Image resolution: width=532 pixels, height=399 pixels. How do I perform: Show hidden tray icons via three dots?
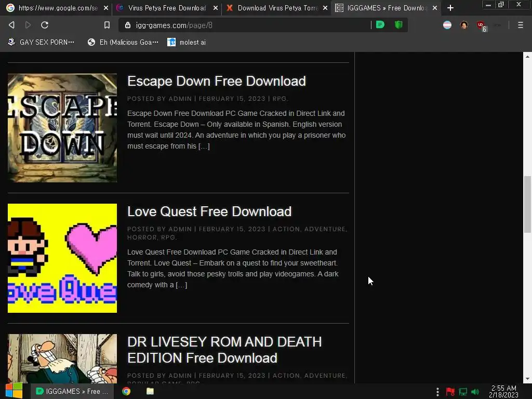437,392
